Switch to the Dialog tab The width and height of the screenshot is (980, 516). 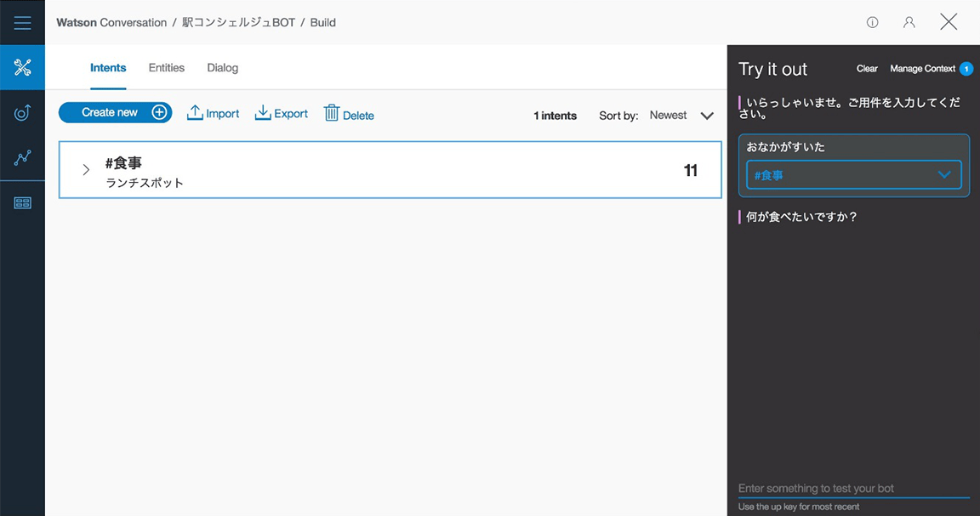[x=223, y=67]
